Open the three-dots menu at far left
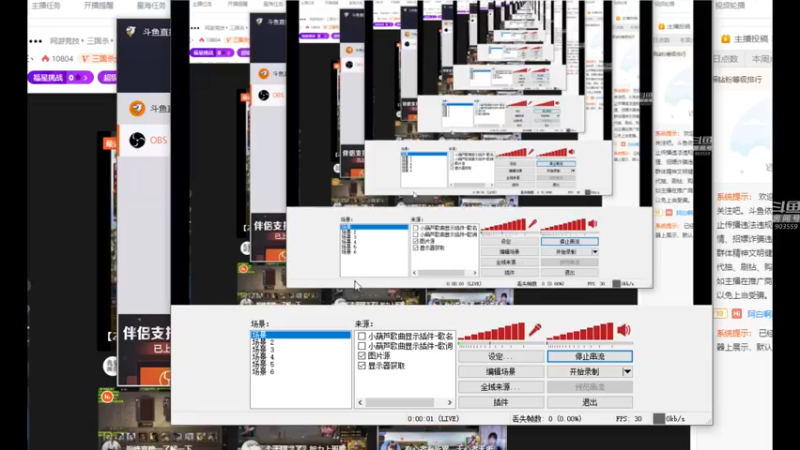800x450 pixels. pyautogui.click(x=36, y=41)
